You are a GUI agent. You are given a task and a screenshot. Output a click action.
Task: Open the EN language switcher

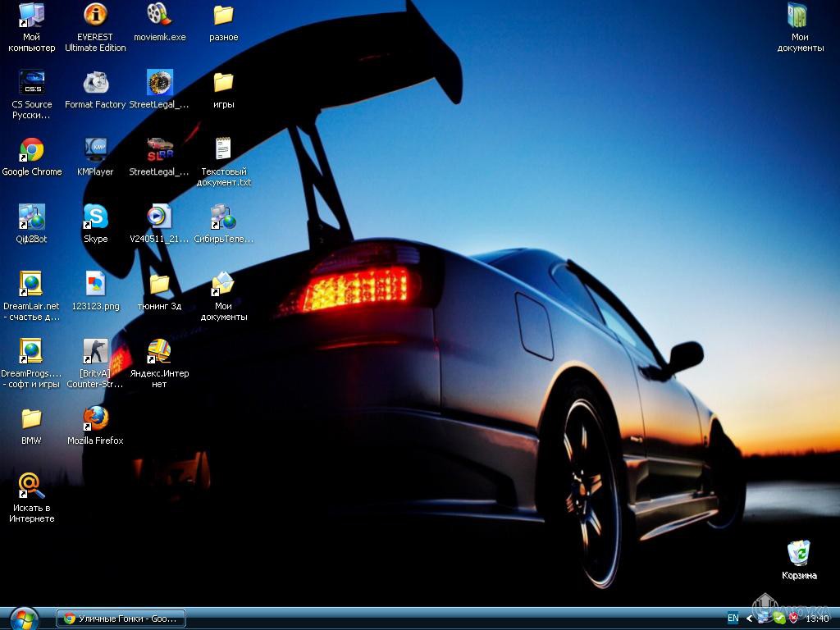(733, 619)
